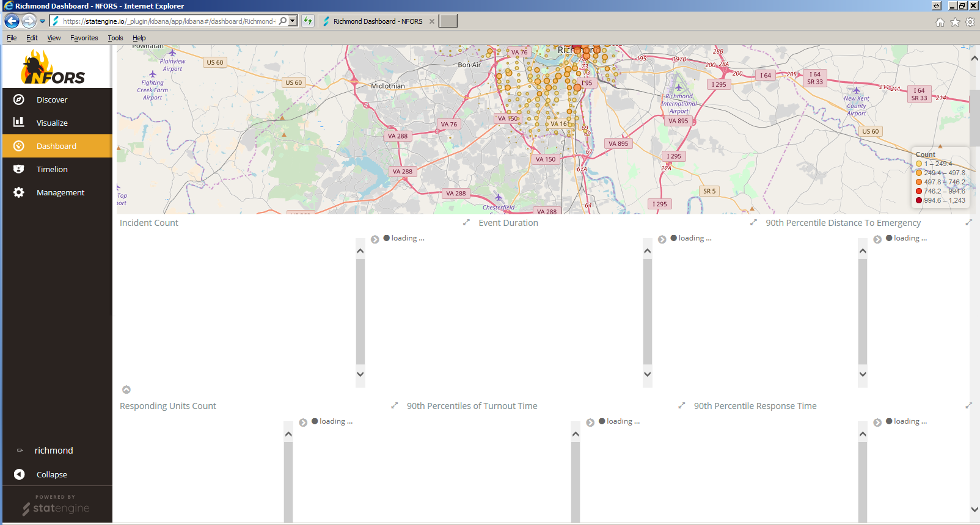Click the 497.8 – 746.2 legend color

click(919, 182)
